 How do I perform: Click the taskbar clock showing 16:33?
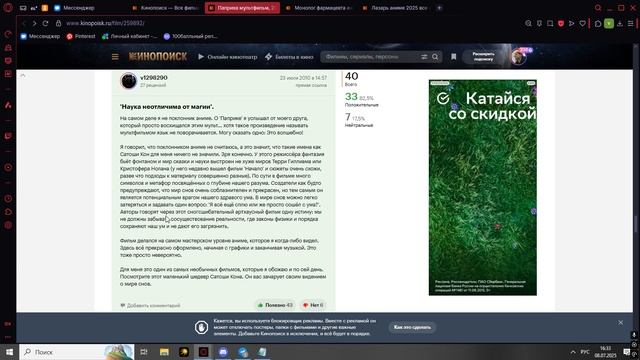click(605, 352)
